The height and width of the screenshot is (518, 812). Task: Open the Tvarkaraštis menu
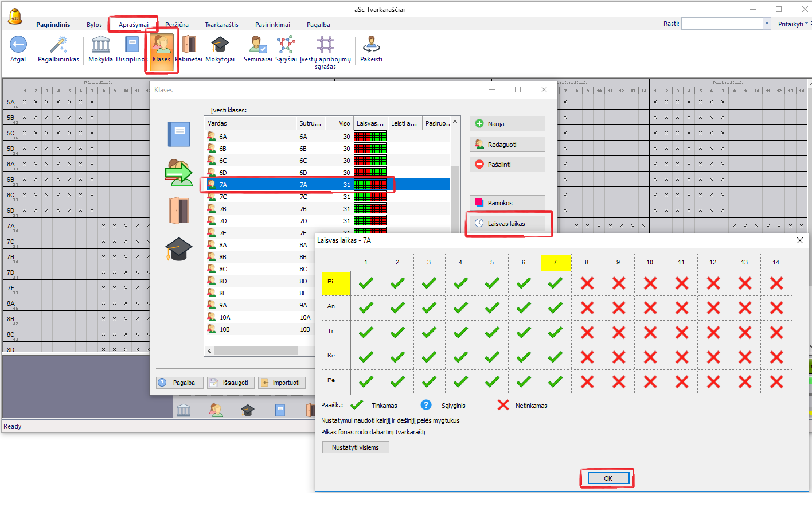coord(221,25)
